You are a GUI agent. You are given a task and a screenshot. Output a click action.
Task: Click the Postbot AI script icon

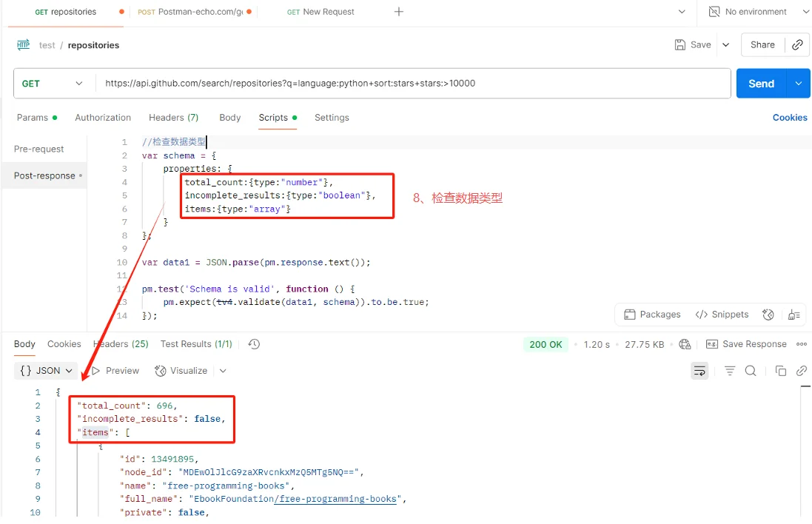pos(768,315)
